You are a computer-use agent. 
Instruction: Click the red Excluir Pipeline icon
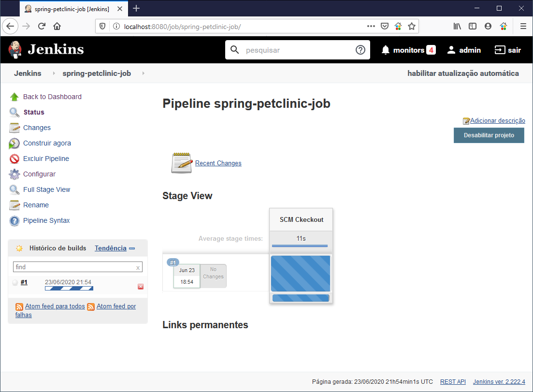click(x=14, y=159)
